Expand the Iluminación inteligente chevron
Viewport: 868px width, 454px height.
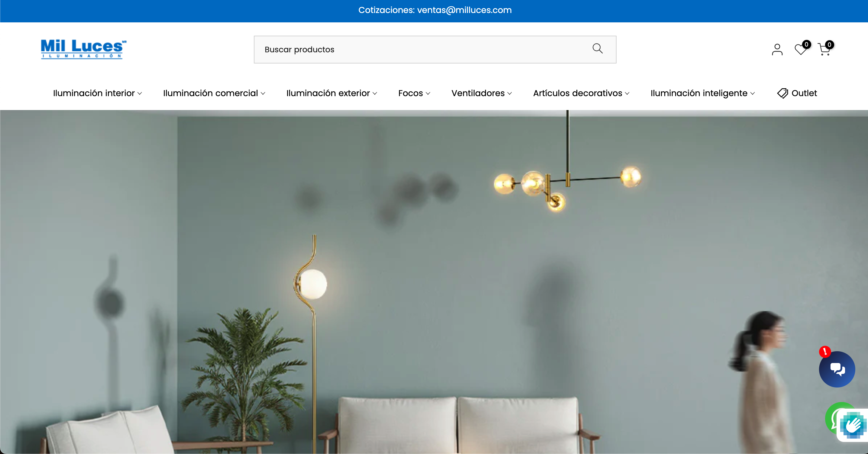(x=753, y=93)
